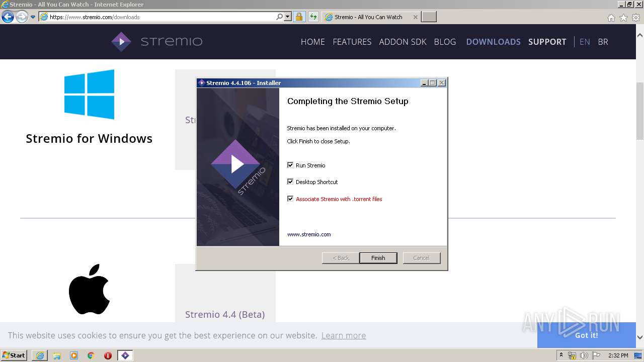Click the scrollbar up arrow
644x362 pixels.
pyautogui.click(x=639, y=36)
